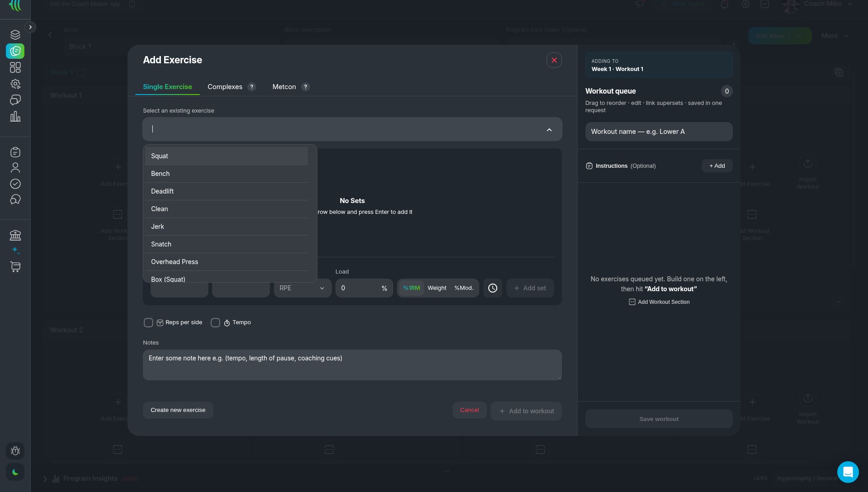This screenshot has height=492, width=868.
Task: Open the RPE dropdown
Action: click(x=302, y=288)
